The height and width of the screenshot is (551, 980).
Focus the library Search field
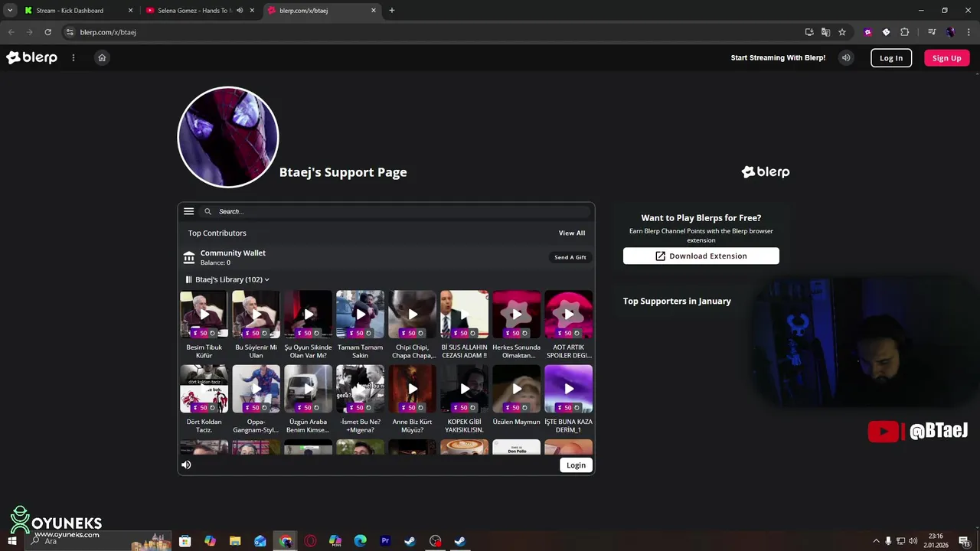394,211
